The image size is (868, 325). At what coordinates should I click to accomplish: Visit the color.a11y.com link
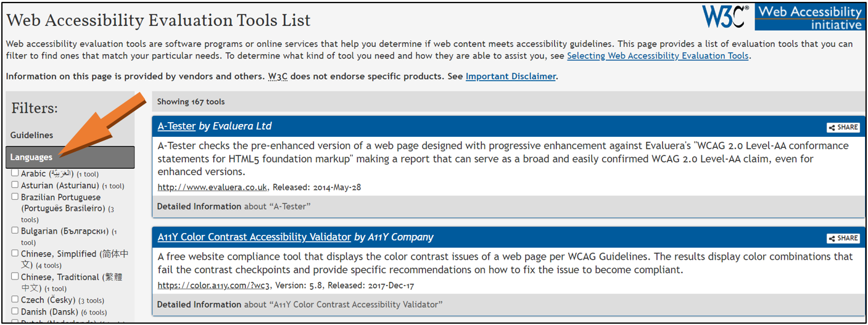tap(214, 286)
